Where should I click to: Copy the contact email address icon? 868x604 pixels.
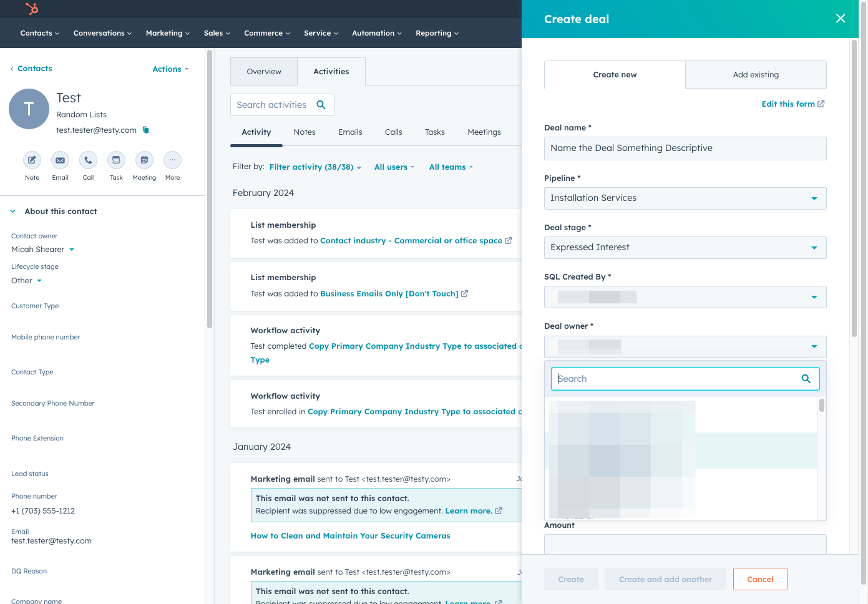tap(145, 130)
